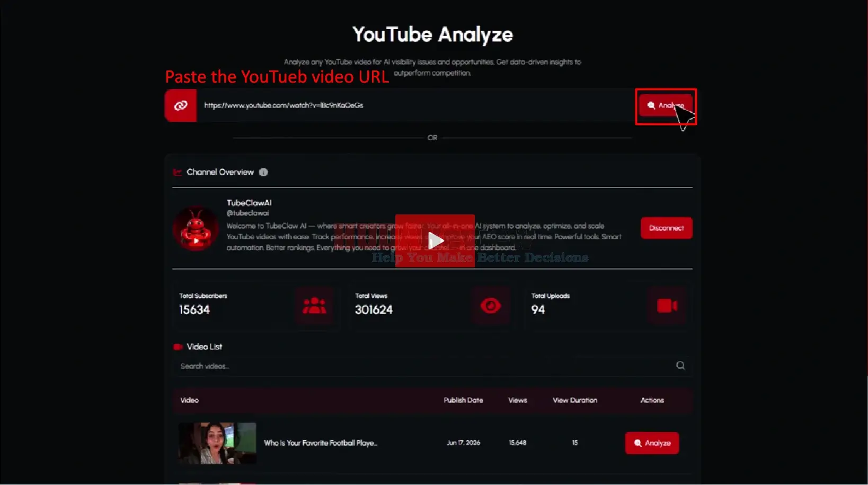Open the Favorite Football Player video thumbnail
Viewport: 868px width, 485px height.
point(217,443)
